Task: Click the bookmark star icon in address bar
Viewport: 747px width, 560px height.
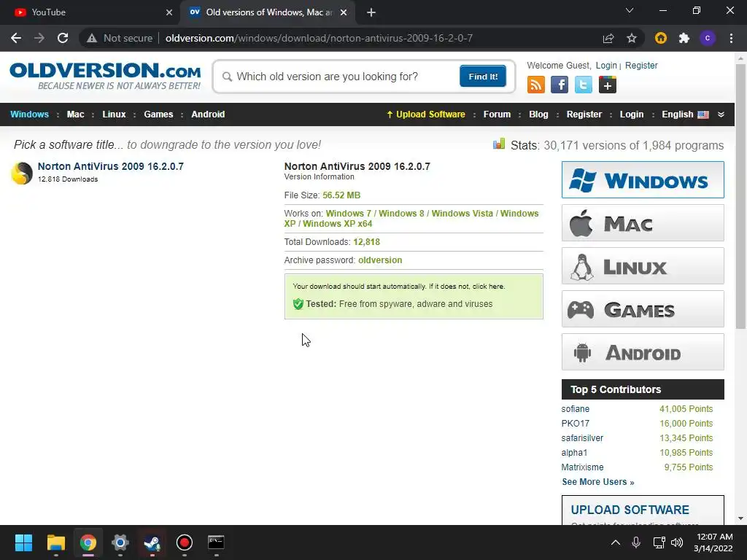Action: pos(632,38)
